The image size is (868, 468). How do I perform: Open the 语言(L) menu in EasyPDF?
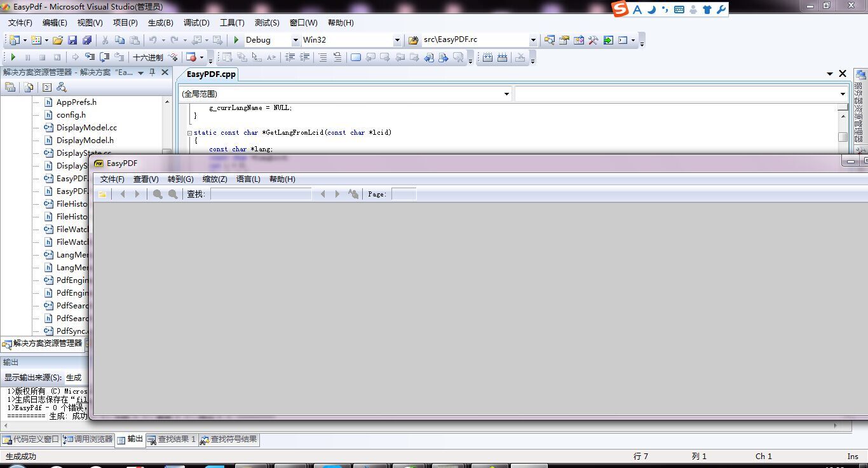(248, 179)
